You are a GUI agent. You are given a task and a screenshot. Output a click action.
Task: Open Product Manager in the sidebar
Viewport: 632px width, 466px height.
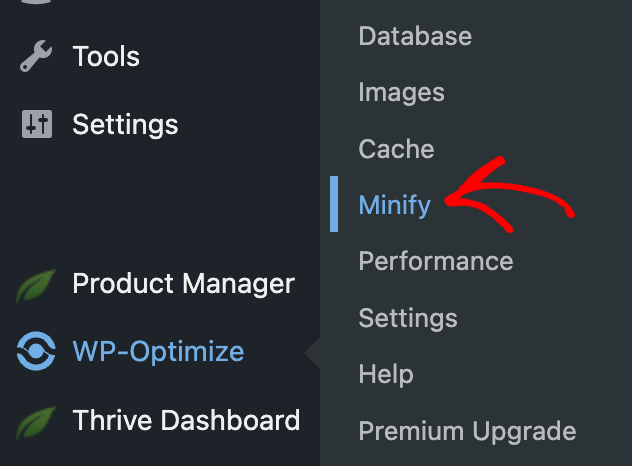click(x=183, y=283)
